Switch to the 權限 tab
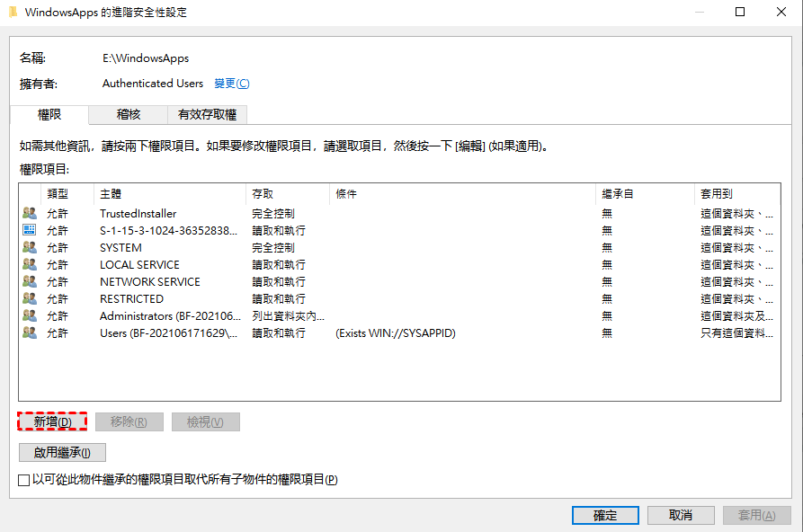The height and width of the screenshot is (532, 803). 49,115
